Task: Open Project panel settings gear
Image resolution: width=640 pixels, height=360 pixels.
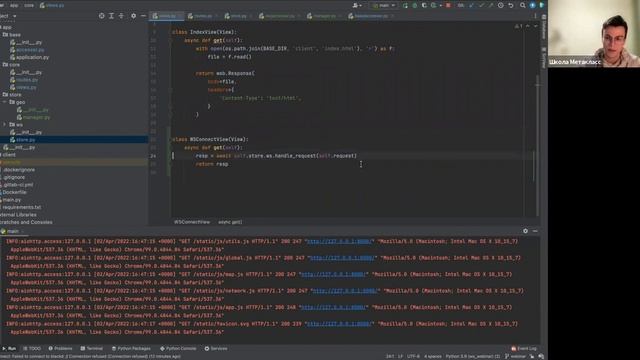Action: (133, 16)
